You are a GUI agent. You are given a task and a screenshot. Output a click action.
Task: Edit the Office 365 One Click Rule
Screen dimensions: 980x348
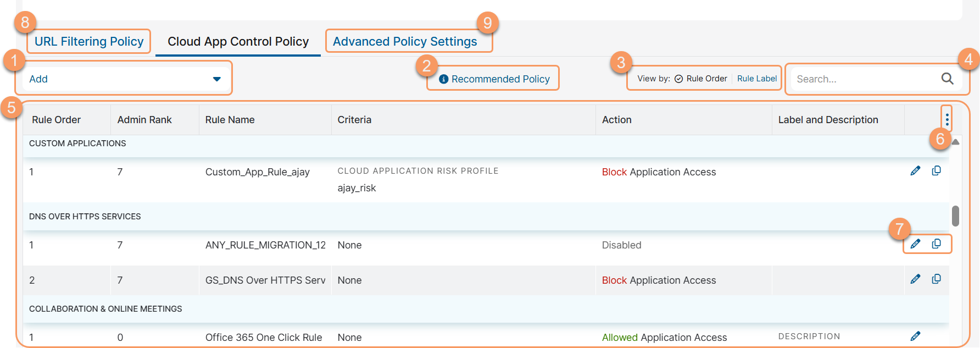[x=915, y=336]
